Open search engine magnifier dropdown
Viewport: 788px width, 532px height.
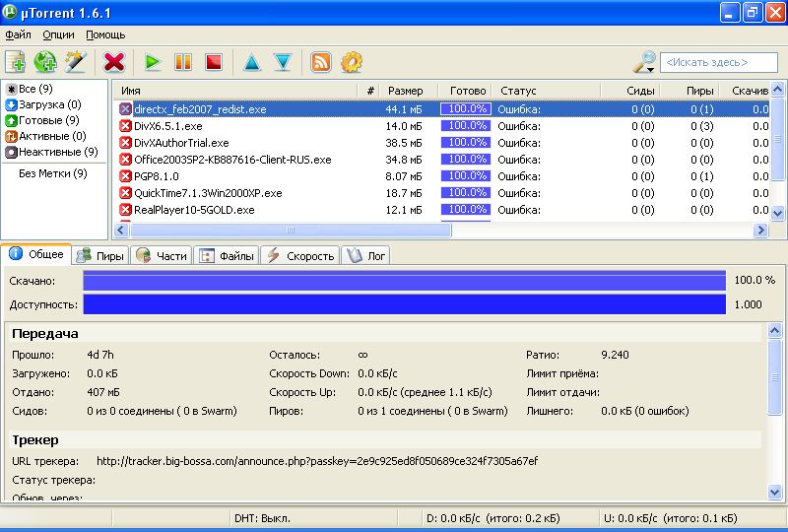click(645, 62)
